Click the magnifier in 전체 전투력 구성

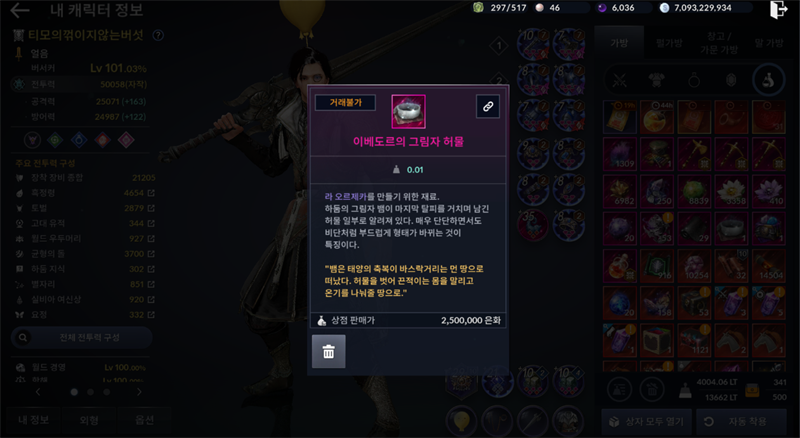pos(22,337)
